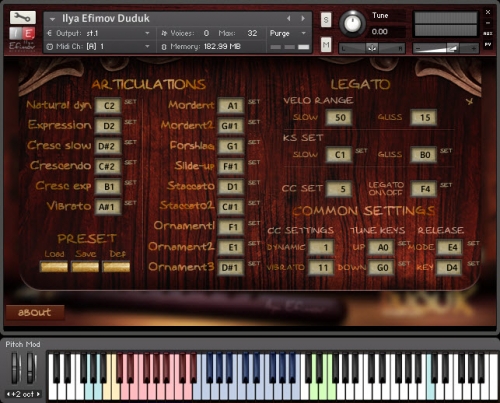The image size is (500, 403).
Task: Click SET next to Vibrato articulation
Action: pyautogui.click(x=130, y=203)
